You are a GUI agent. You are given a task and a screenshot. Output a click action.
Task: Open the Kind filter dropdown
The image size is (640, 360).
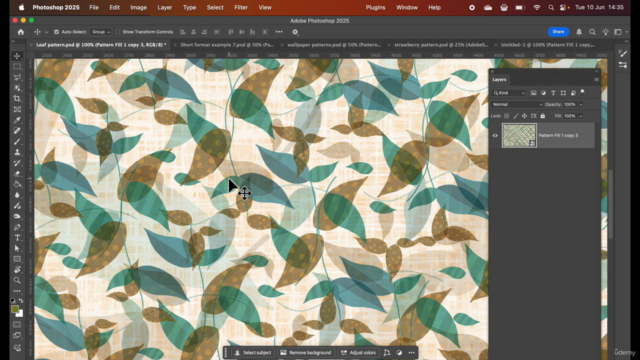[x=509, y=93]
